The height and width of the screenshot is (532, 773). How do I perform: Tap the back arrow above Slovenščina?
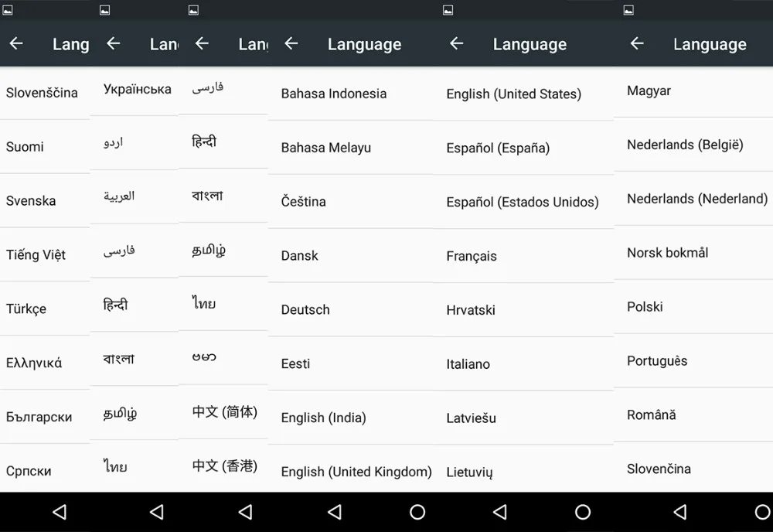click(x=16, y=44)
